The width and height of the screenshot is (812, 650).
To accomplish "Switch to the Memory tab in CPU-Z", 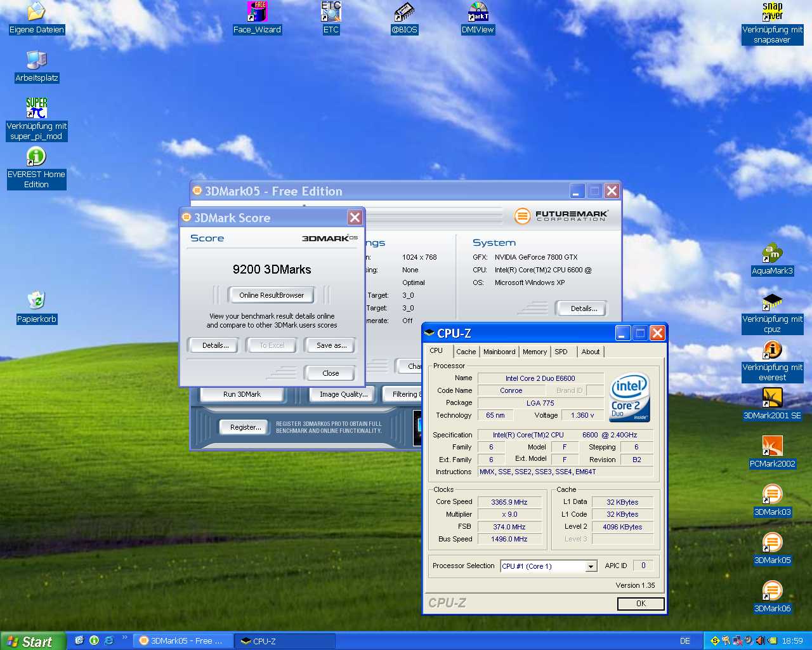I will point(535,352).
